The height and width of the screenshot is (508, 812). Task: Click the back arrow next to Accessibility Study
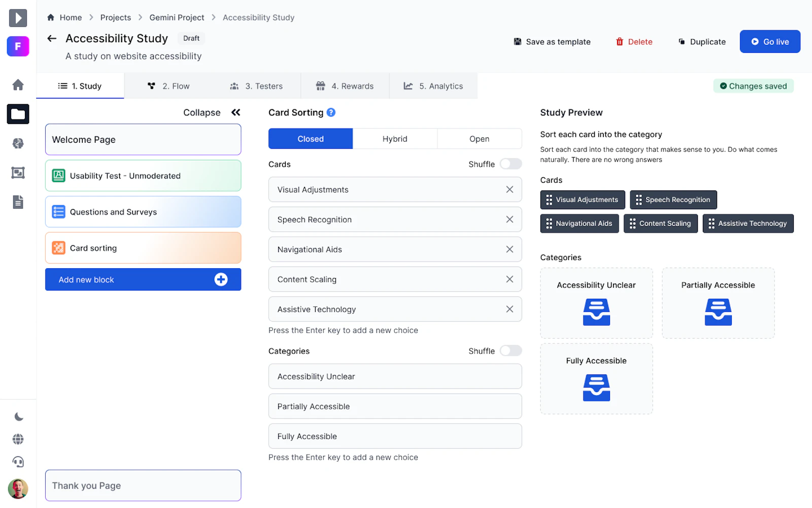point(52,39)
